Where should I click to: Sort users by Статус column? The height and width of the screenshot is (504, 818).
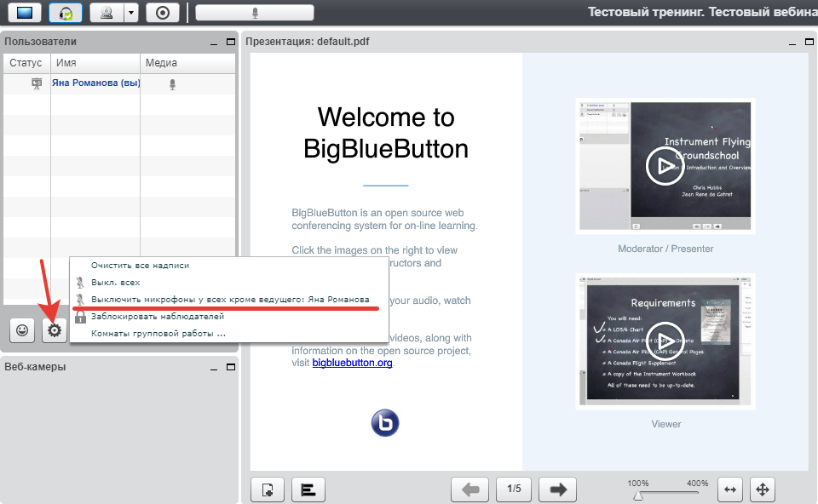(26, 63)
